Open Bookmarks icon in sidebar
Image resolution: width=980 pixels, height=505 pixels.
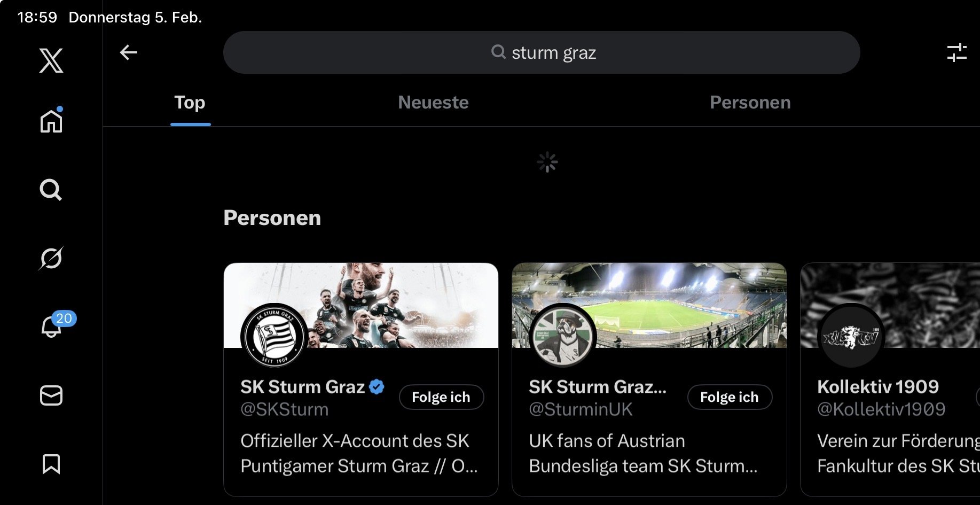pos(51,464)
